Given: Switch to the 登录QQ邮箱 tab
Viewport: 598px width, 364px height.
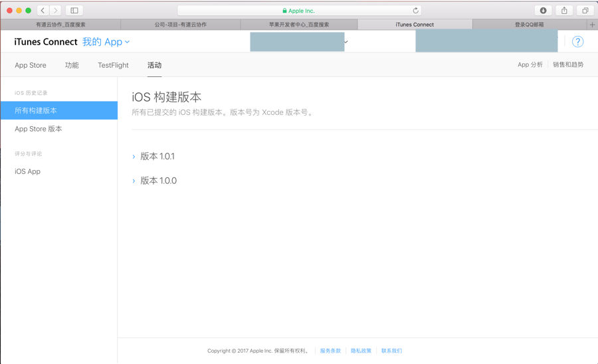Looking at the screenshot, I should pos(530,25).
